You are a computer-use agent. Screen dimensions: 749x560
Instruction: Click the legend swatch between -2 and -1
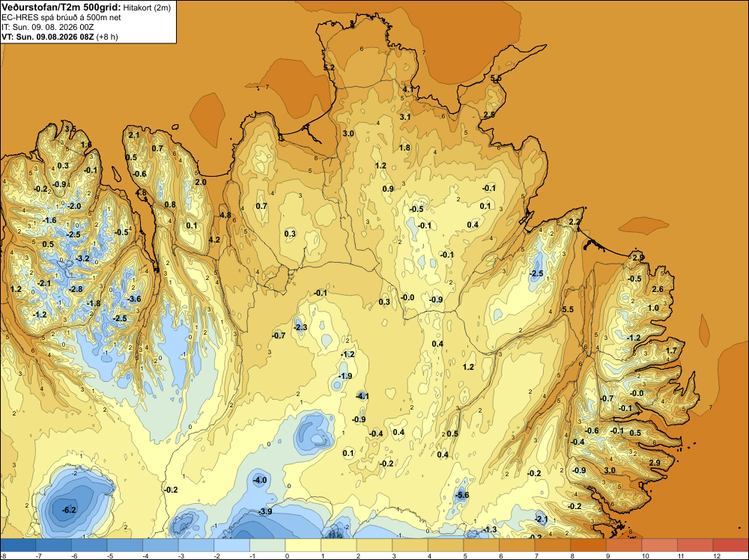231,545
